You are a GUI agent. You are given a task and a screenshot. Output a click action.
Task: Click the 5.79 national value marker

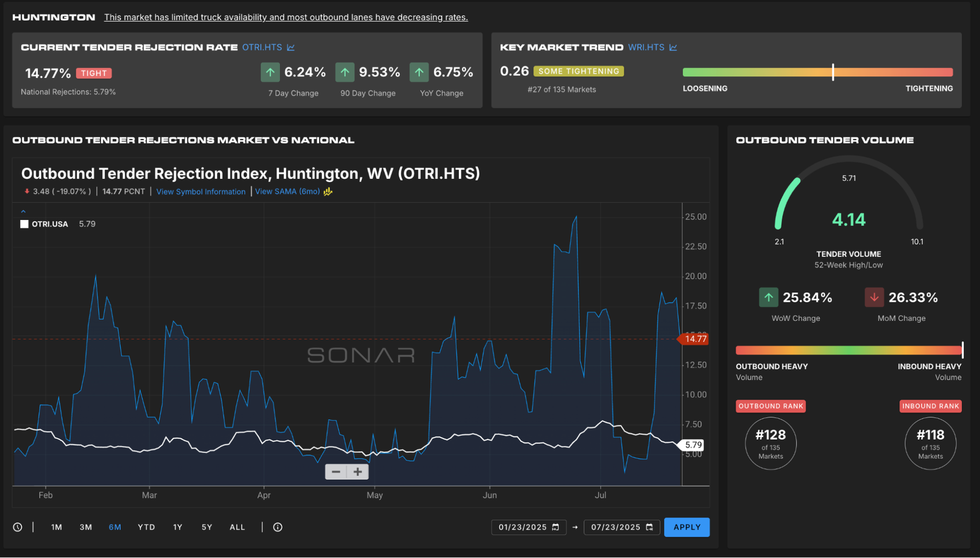click(691, 445)
